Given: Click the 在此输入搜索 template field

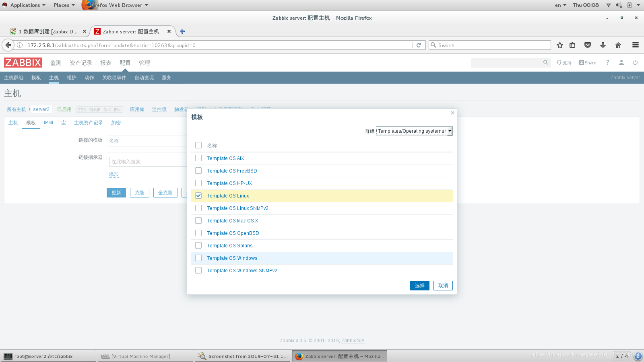Looking at the screenshot, I should coord(148,162).
